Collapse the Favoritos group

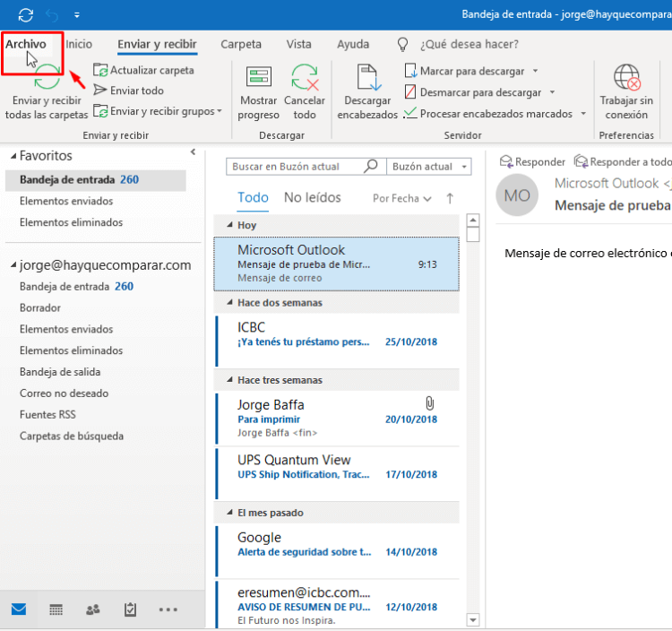13,156
